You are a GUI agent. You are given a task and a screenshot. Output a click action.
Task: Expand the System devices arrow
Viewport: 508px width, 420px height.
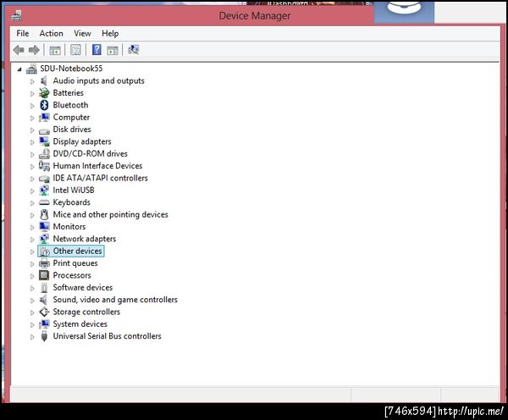click(x=32, y=324)
